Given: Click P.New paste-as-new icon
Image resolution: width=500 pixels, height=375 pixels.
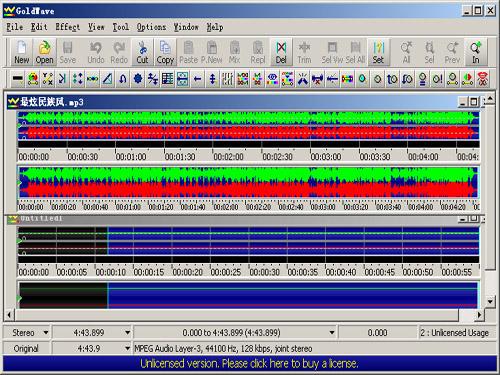Looking at the screenshot, I should pyautogui.click(x=212, y=52).
